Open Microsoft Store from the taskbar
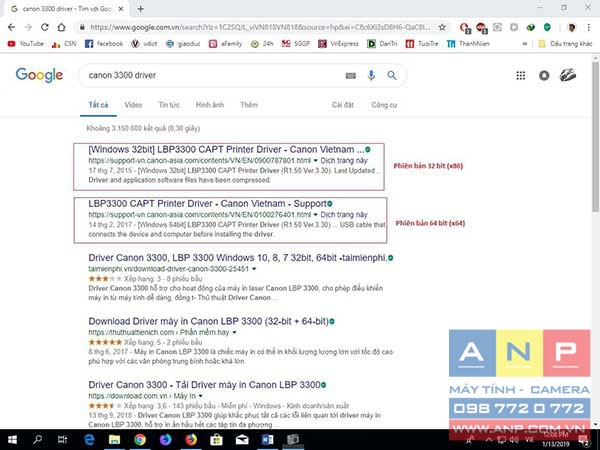The width and height of the screenshot is (600, 450). 216,440
